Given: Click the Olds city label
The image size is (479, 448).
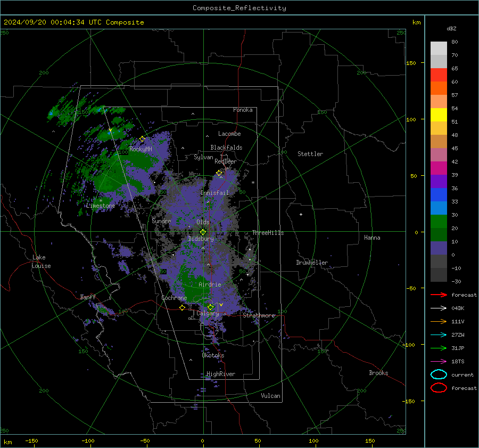Looking at the screenshot, I should click(x=203, y=222).
